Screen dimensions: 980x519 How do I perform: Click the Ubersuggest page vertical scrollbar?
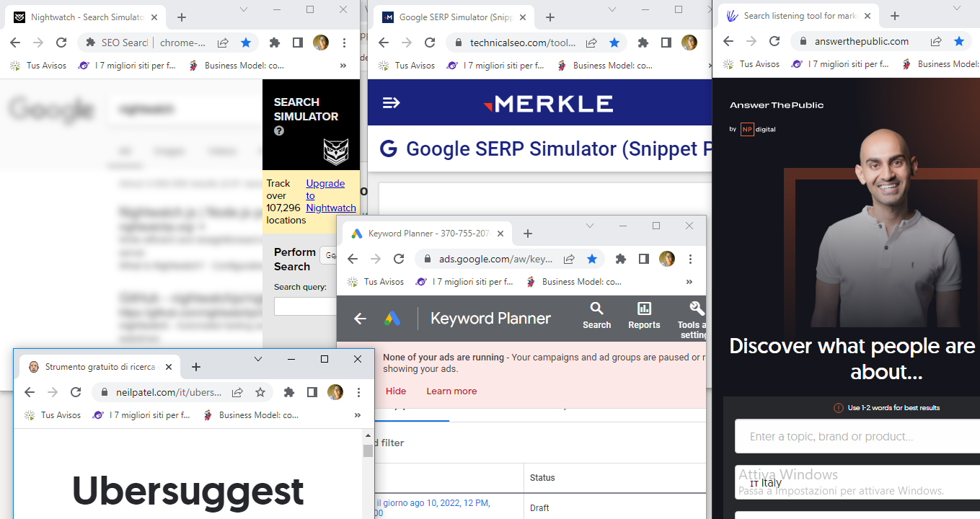click(x=368, y=451)
